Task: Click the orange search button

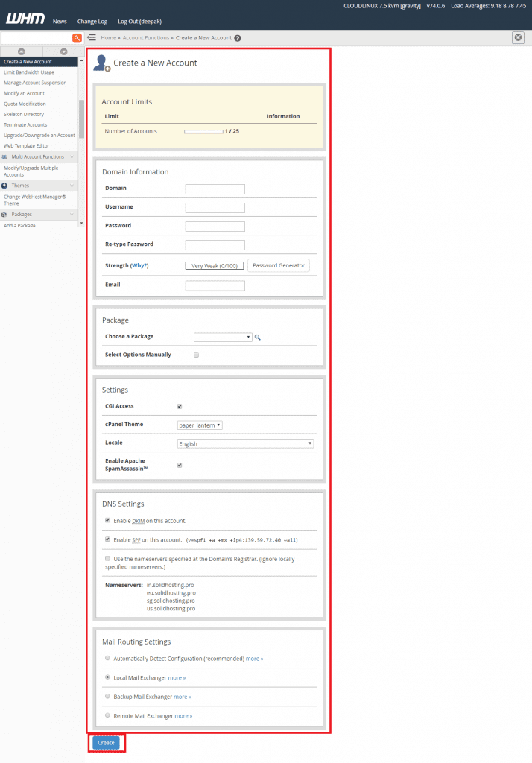Action: [x=77, y=38]
